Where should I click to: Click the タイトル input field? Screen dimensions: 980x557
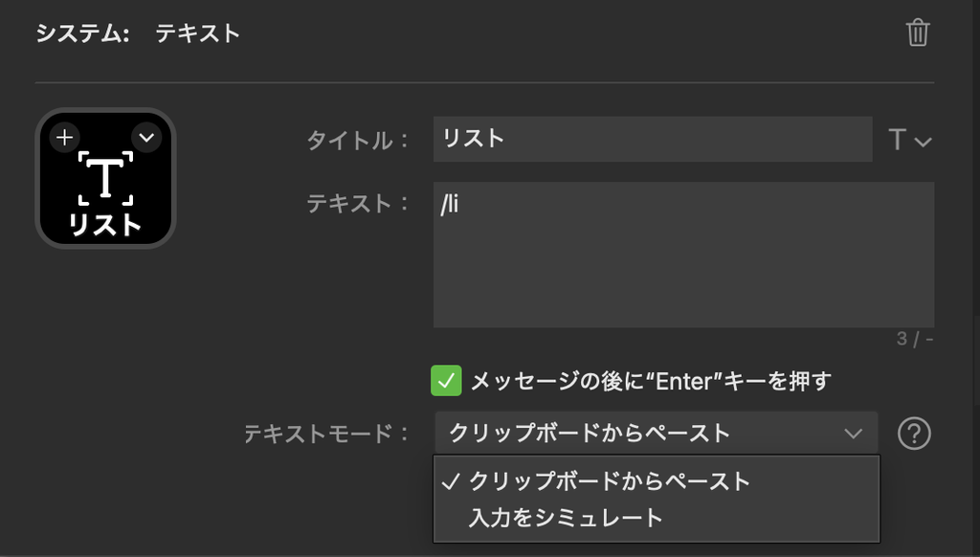653,139
